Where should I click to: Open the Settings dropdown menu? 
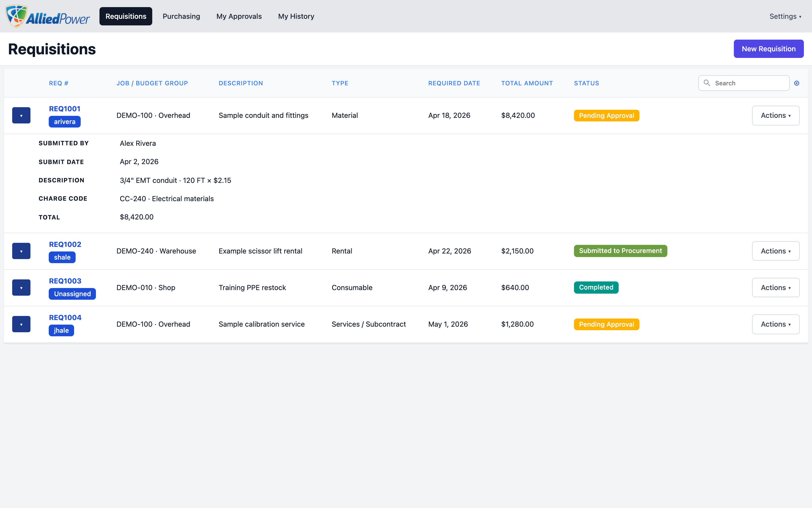pyautogui.click(x=785, y=16)
